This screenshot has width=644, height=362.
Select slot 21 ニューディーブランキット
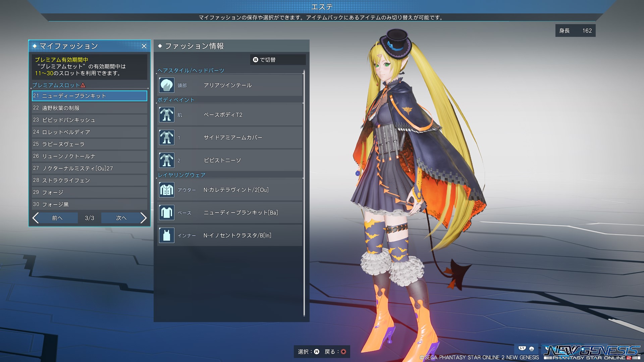[x=90, y=96]
